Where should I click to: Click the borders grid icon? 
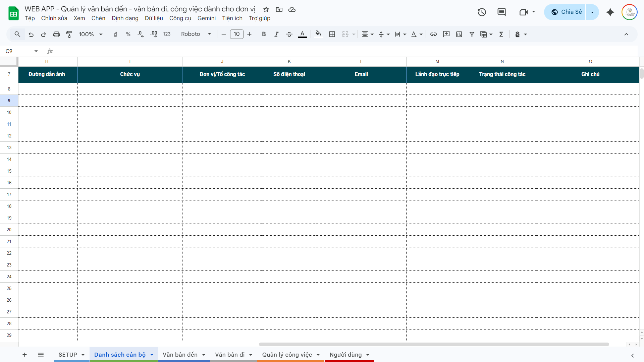332,34
